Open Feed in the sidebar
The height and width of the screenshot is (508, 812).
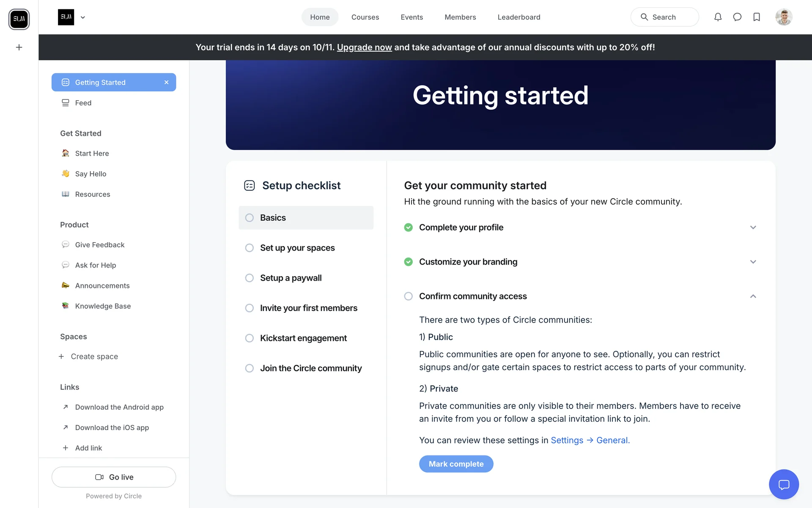tap(83, 103)
